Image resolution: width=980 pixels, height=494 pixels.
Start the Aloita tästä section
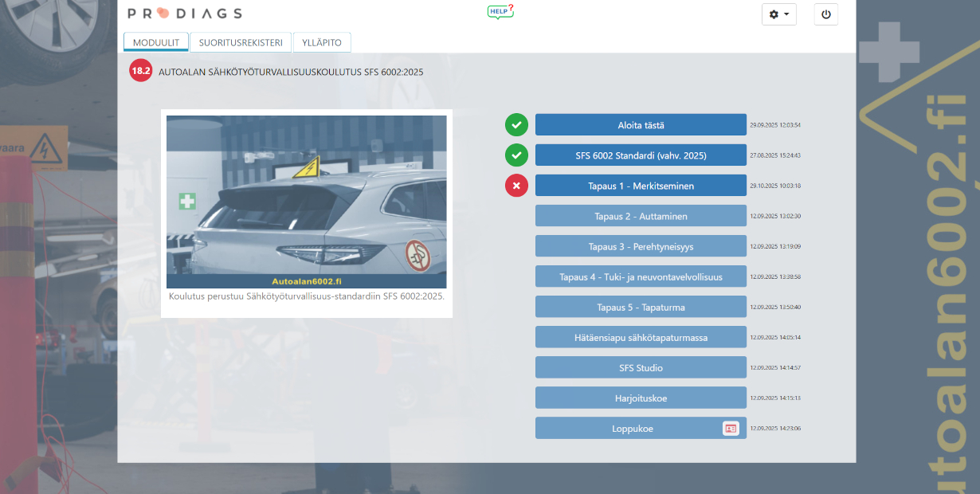[x=641, y=125]
